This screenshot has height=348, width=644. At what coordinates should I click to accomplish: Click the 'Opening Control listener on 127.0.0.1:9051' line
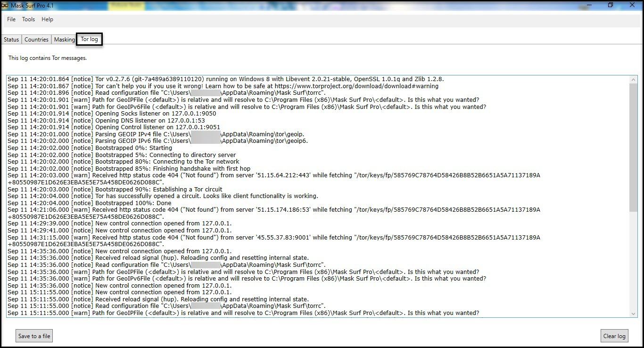point(114,127)
